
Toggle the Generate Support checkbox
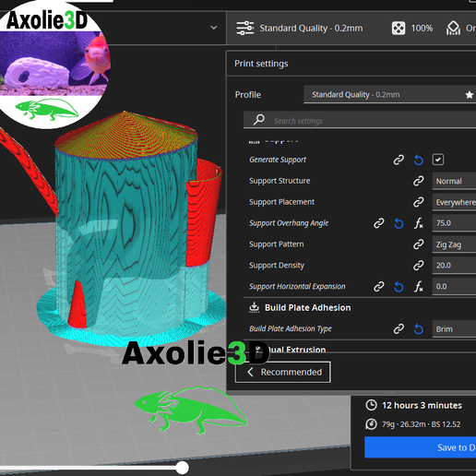(x=438, y=160)
